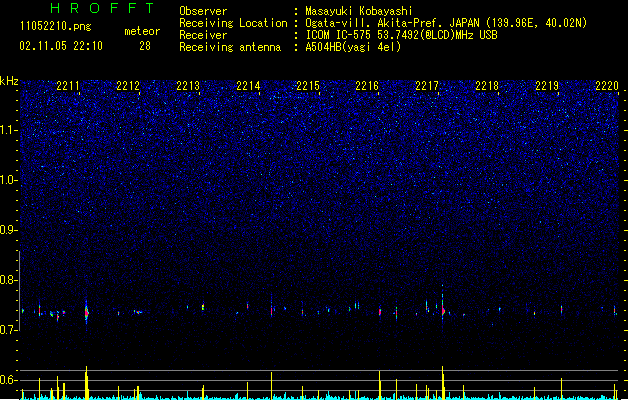The height and width of the screenshot is (400, 629).
Task: Click the 1.0 kHz axis label
Action: (8, 180)
